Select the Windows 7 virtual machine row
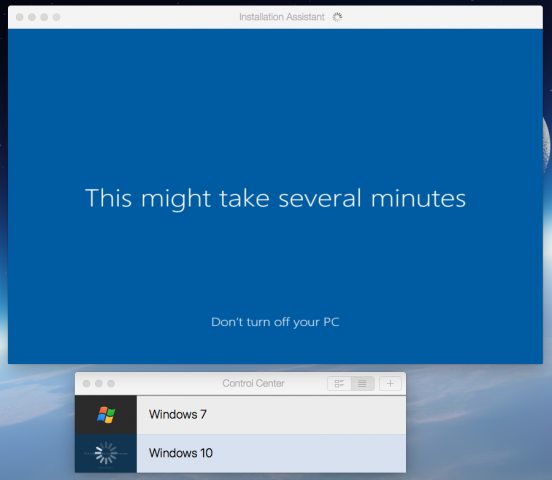 [x=240, y=414]
